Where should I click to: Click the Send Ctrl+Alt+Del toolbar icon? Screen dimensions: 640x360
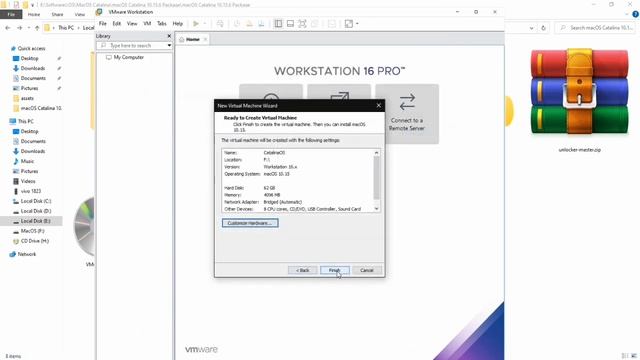click(220, 24)
